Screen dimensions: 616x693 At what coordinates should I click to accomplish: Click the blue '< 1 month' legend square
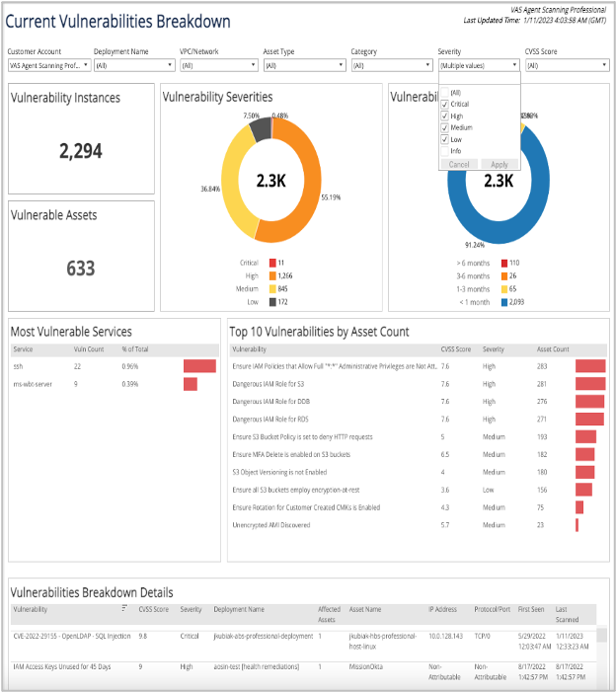point(504,301)
